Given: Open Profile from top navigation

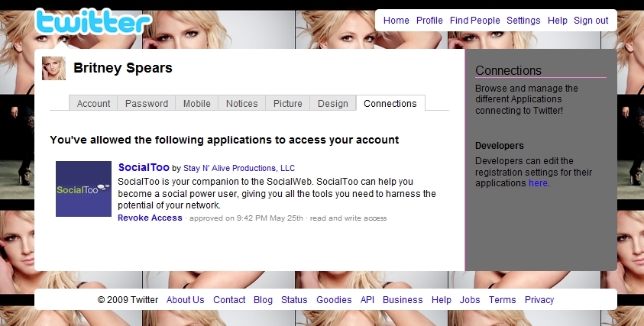Looking at the screenshot, I should click(x=429, y=21).
